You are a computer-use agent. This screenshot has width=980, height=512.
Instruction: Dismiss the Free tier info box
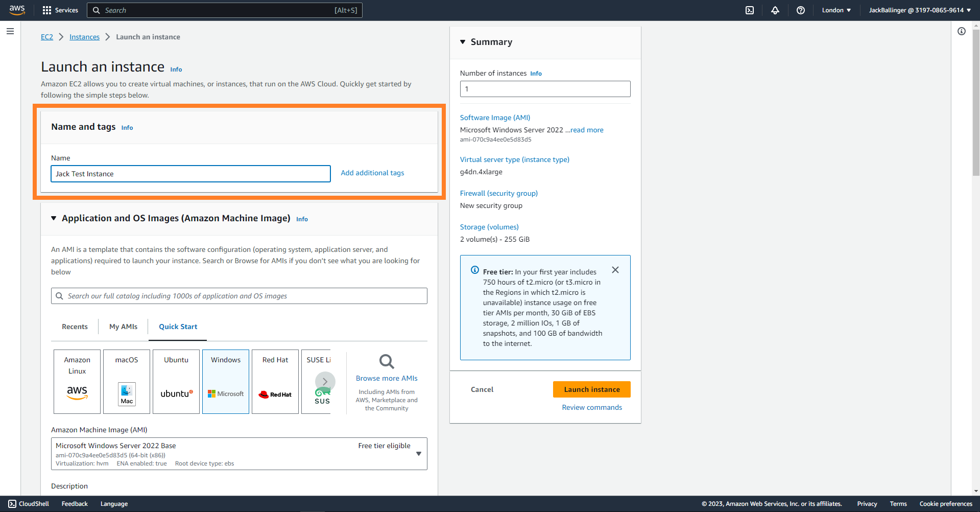(615, 270)
